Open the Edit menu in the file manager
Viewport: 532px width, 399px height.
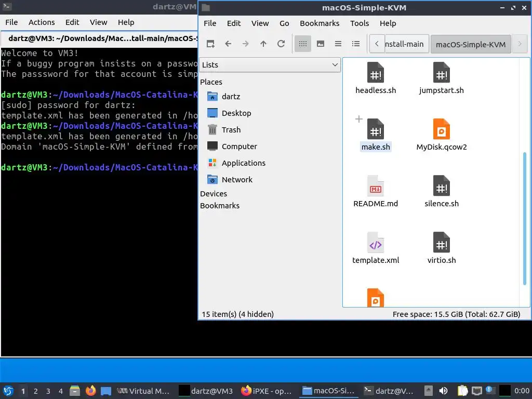(234, 23)
